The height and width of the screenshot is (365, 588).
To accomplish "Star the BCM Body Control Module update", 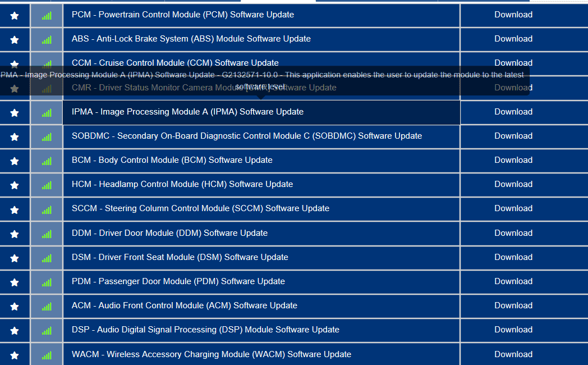I will [15, 161].
